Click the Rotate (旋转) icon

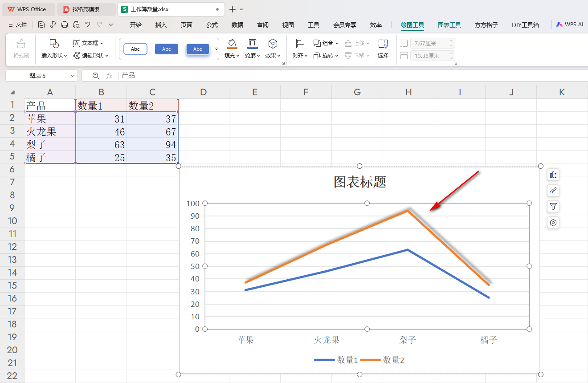(x=317, y=56)
